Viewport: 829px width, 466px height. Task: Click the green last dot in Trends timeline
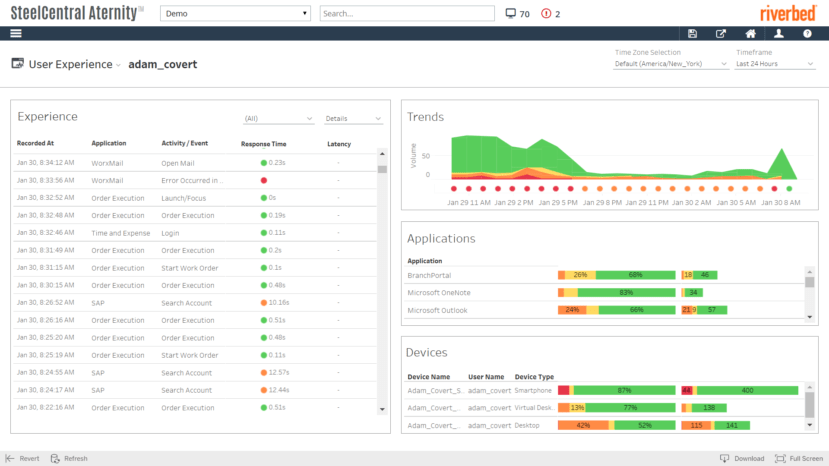[x=789, y=189]
